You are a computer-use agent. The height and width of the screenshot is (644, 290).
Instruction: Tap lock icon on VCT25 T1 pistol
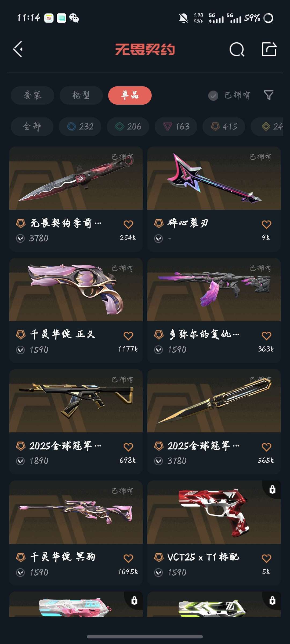click(272, 489)
